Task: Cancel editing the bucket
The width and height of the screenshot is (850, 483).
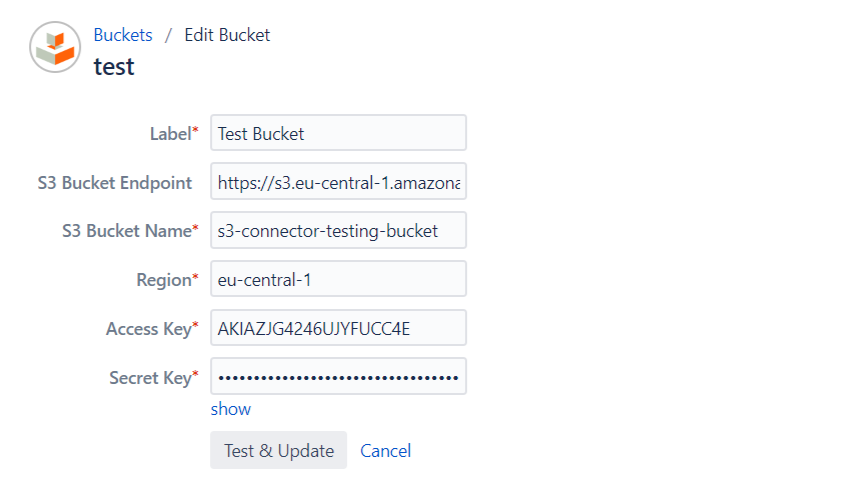Action: click(x=386, y=451)
